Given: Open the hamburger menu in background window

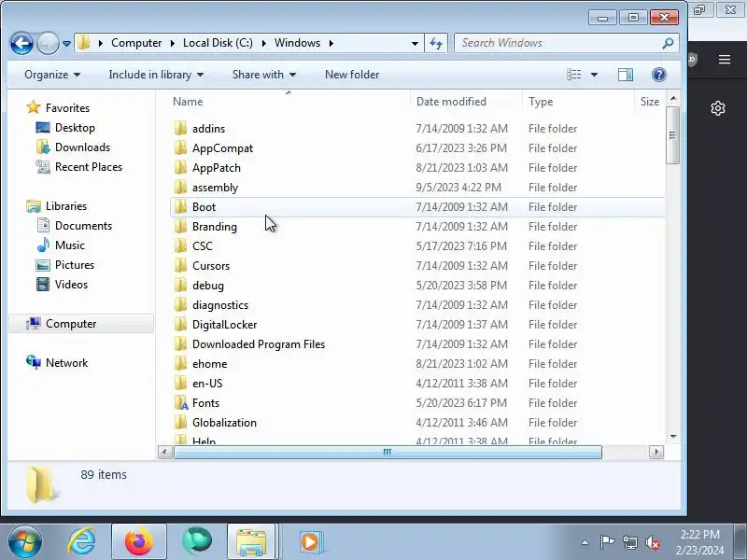Looking at the screenshot, I should [725, 60].
